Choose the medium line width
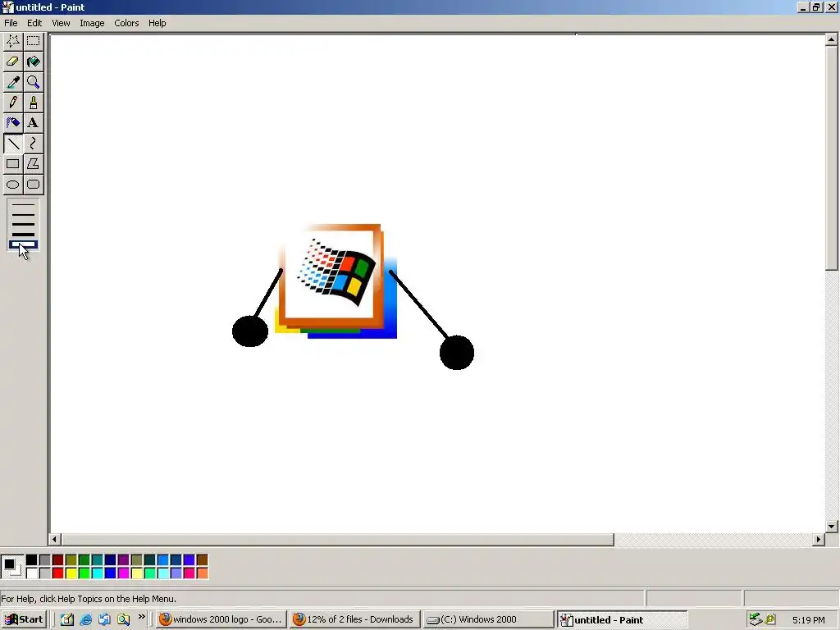Image resolution: width=840 pixels, height=630 pixels. point(23,224)
